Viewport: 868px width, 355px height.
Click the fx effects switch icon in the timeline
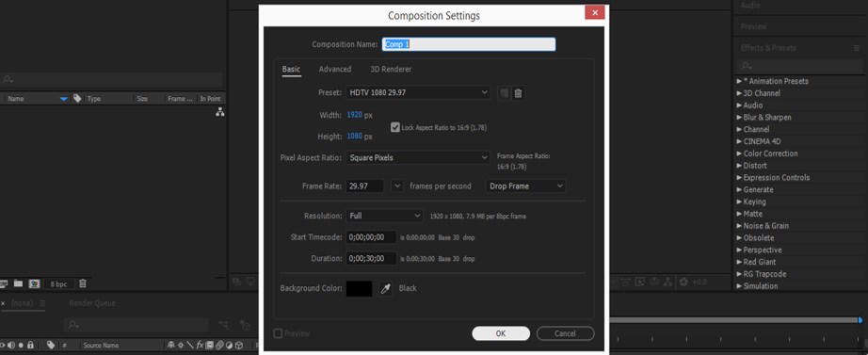[x=200, y=345]
